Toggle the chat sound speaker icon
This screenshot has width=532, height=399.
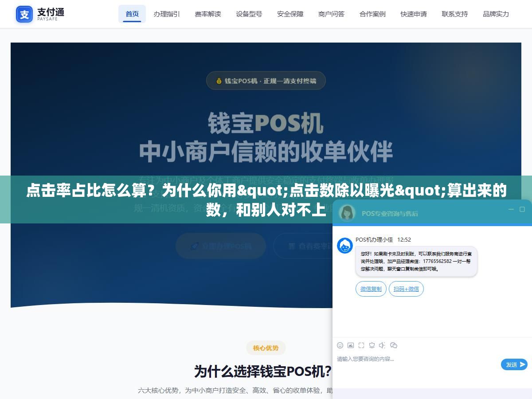pyautogui.click(x=382, y=345)
